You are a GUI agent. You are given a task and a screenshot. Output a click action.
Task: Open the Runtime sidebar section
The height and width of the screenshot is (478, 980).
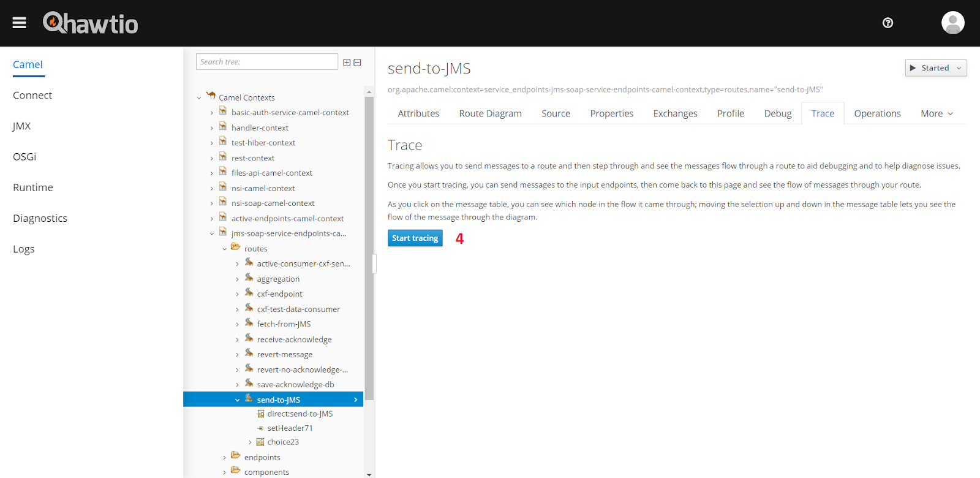pyautogui.click(x=33, y=188)
